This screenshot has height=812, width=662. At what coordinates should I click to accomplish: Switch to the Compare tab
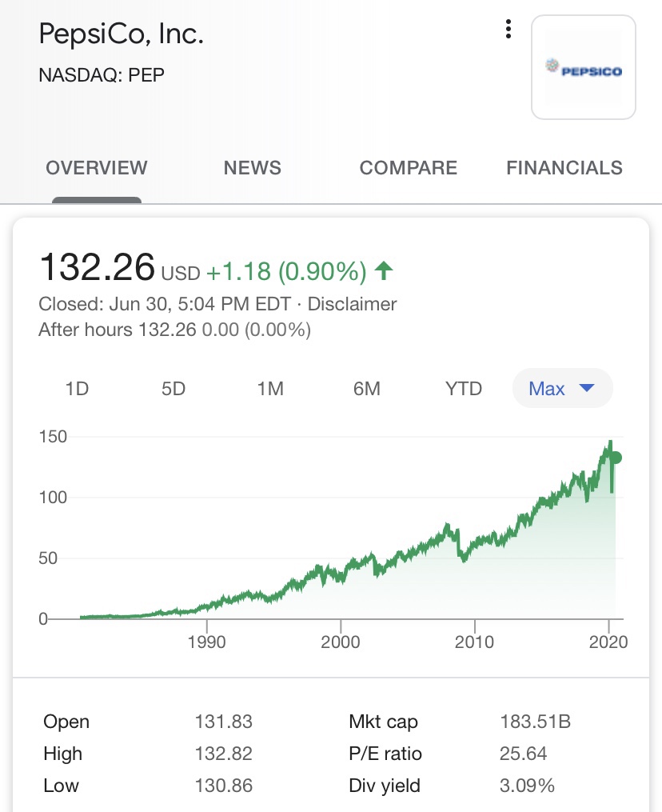[x=409, y=168]
